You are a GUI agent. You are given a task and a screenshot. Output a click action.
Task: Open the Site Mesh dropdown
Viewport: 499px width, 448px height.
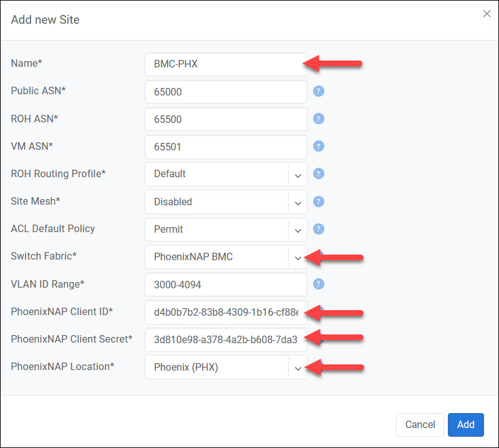226,202
